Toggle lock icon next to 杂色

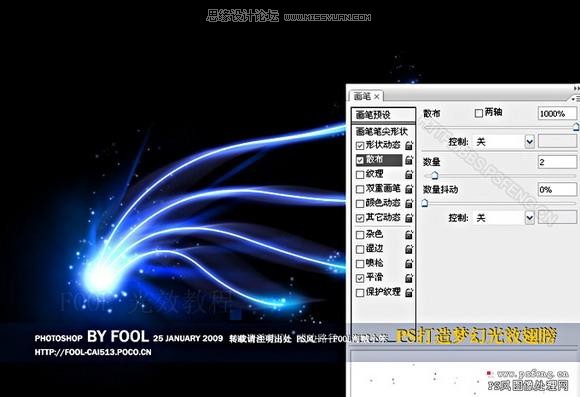409,235
